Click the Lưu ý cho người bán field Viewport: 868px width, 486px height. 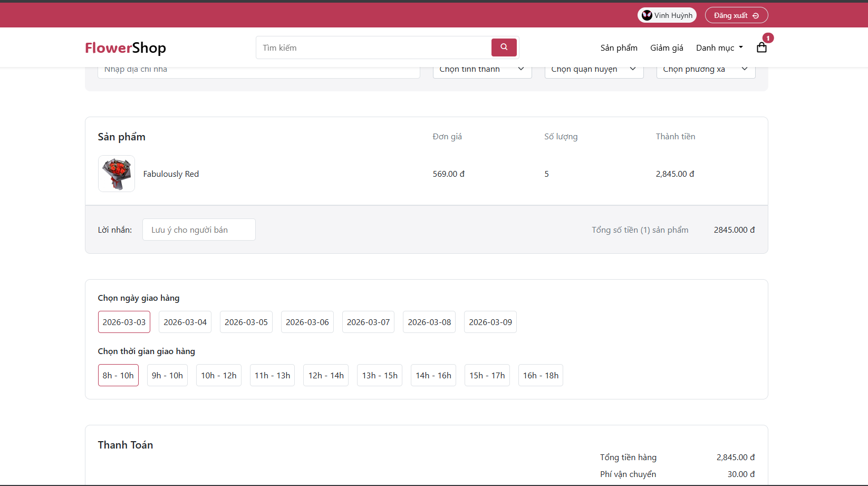pyautogui.click(x=199, y=230)
